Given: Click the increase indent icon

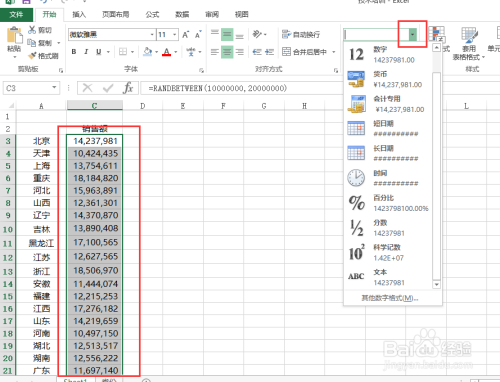Looking at the screenshot, I should pos(269,52).
